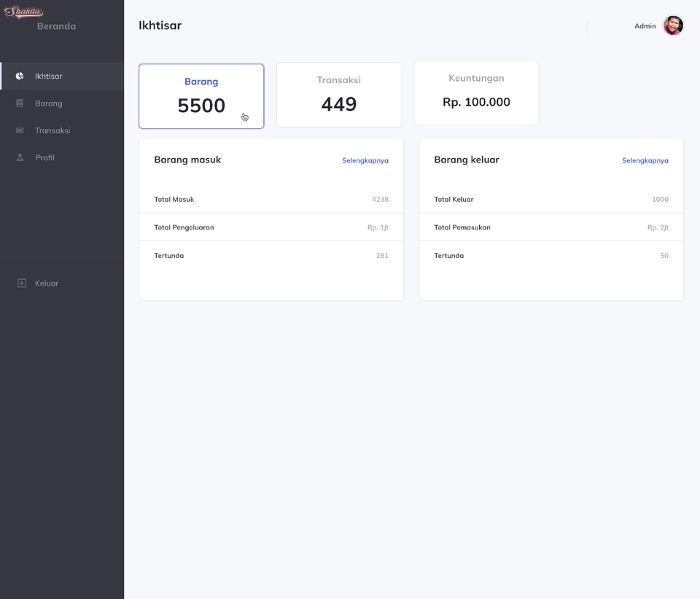This screenshot has width=700, height=599.
Task: Click the Tertunda 281 row
Action: pos(271,255)
